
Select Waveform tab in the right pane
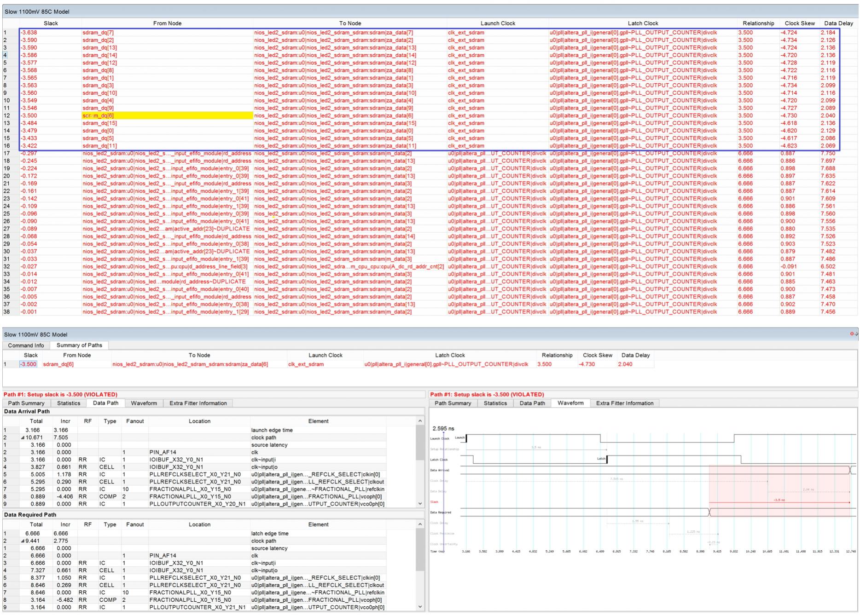click(x=570, y=403)
